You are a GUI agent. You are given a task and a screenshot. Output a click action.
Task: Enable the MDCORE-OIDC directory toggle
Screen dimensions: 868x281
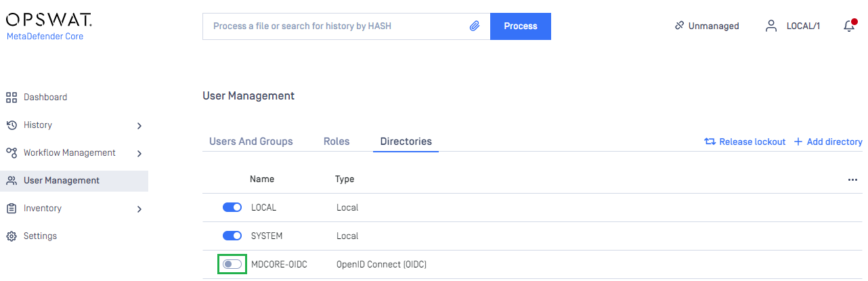click(x=232, y=264)
